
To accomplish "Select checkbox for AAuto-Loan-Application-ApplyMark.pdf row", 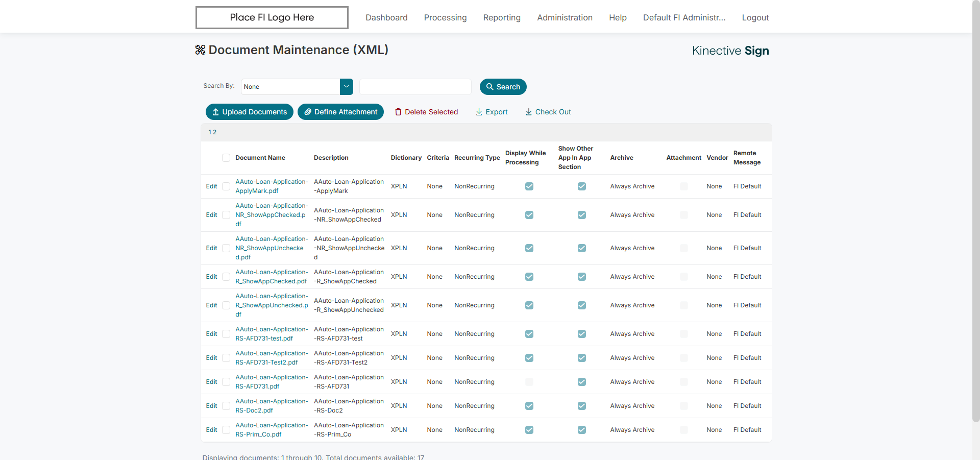I will 226,186.
